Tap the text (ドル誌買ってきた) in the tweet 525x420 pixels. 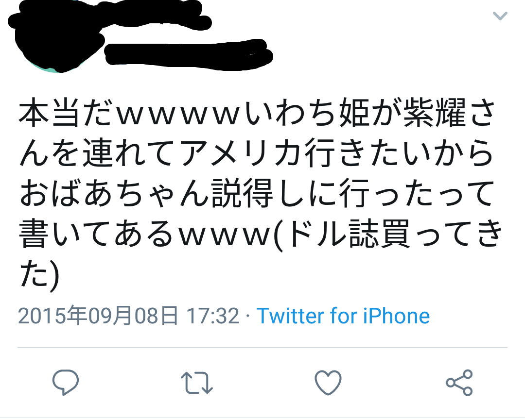point(261,254)
